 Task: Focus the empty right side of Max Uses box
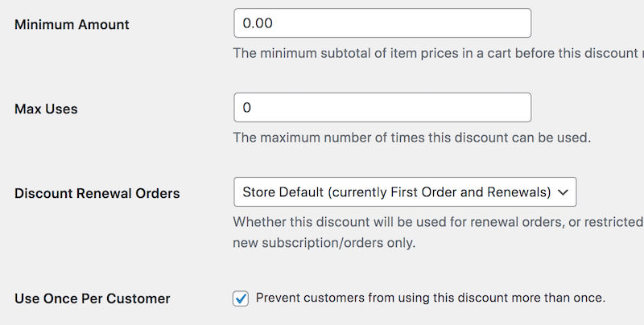point(467,108)
